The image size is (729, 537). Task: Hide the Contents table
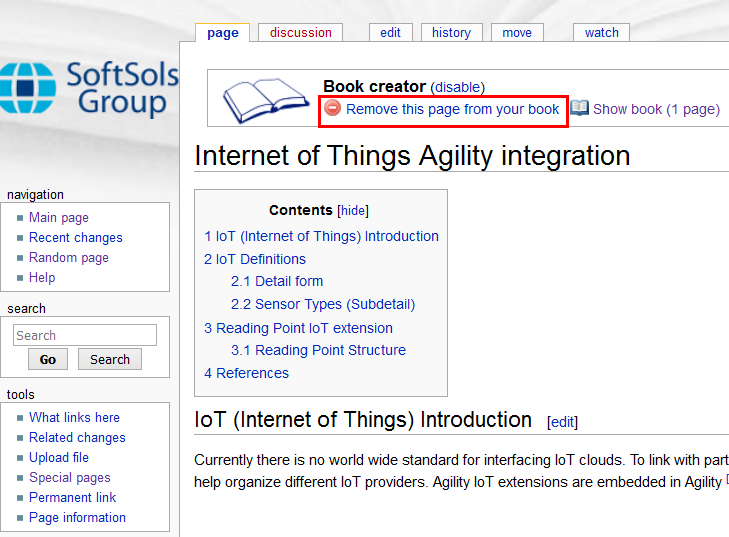[x=352, y=211]
